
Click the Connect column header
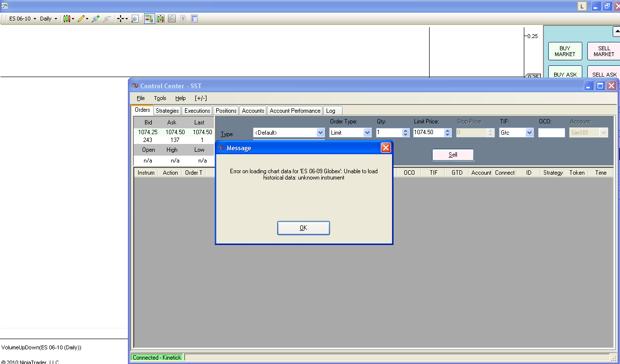click(505, 173)
